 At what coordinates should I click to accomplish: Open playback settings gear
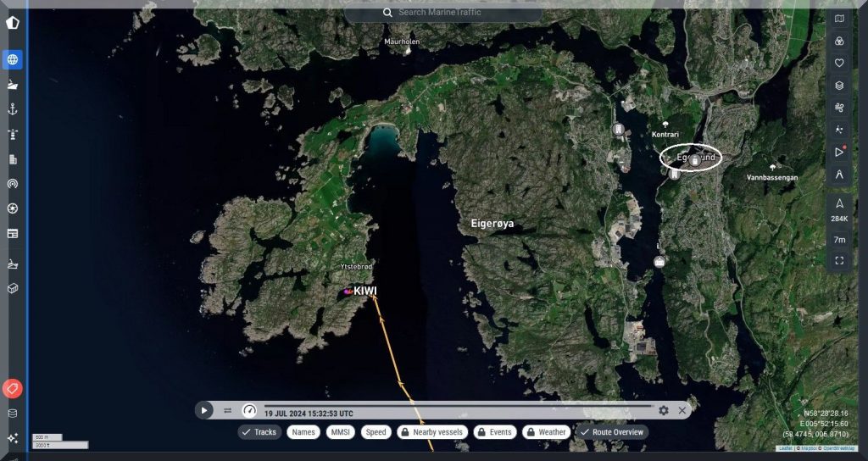[664, 410]
